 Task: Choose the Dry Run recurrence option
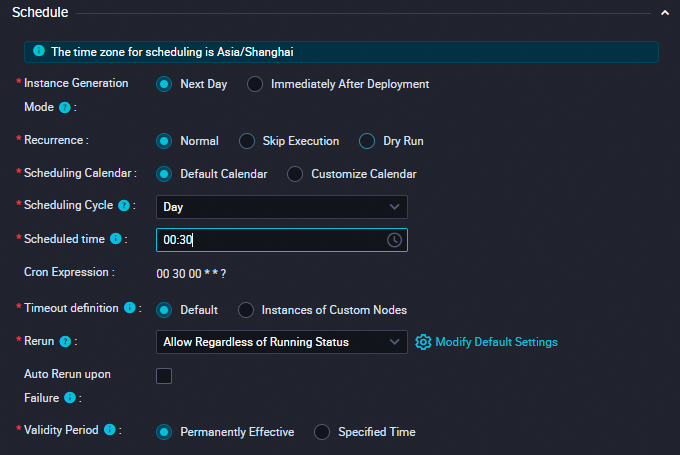(368, 141)
